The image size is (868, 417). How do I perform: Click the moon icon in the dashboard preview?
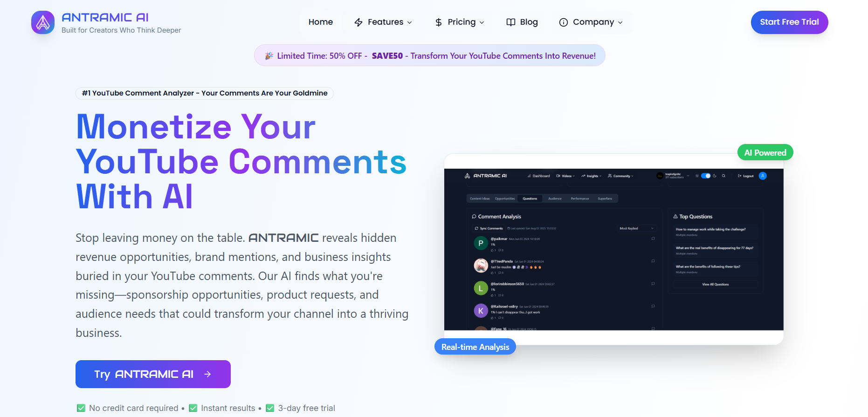[x=715, y=176]
